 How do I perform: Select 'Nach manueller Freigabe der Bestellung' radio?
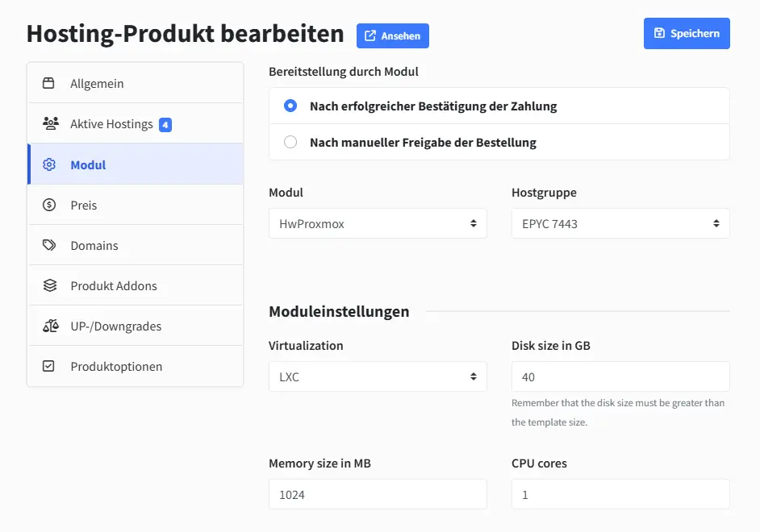[x=290, y=142]
